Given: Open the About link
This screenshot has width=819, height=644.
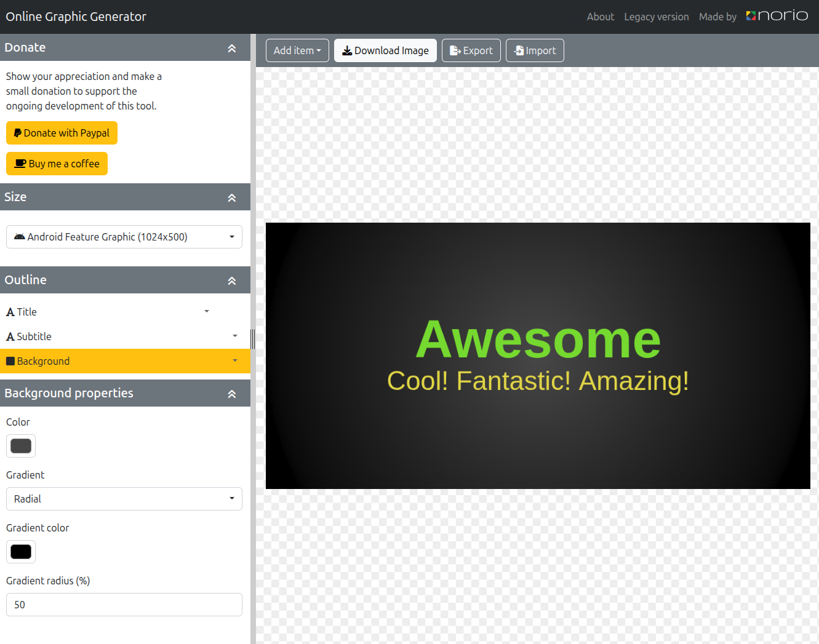Looking at the screenshot, I should (601, 17).
